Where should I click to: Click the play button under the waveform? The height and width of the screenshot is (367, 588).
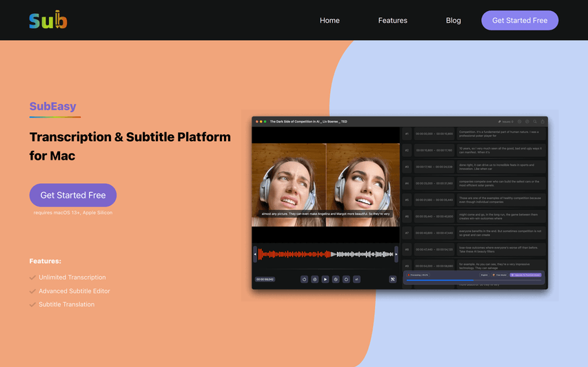325,280
